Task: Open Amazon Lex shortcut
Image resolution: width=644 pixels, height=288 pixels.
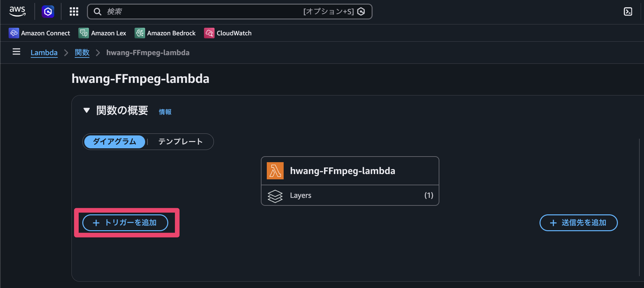Action: coord(102,33)
